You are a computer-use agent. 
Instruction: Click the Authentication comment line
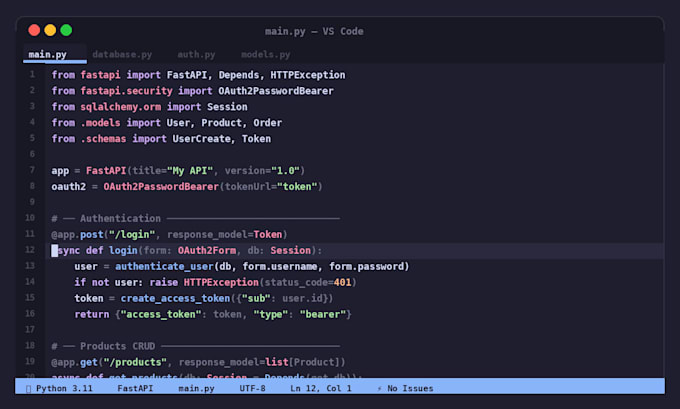[x=195, y=218]
